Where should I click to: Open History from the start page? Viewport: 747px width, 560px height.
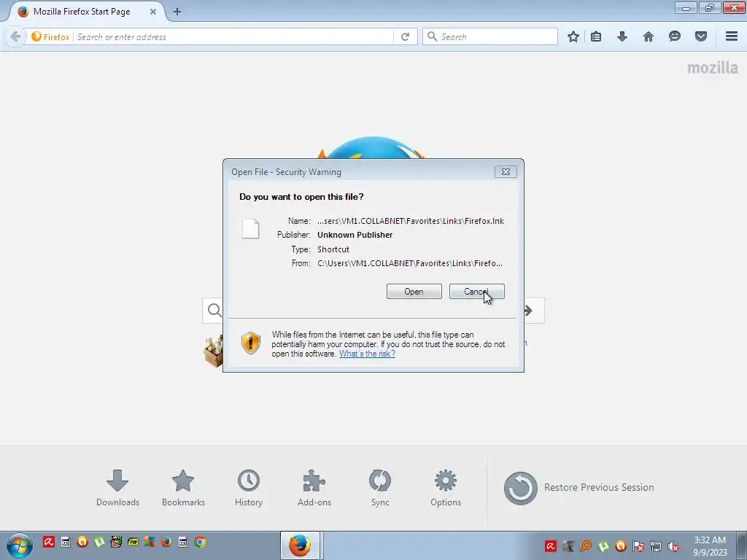pyautogui.click(x=249, y=488)
